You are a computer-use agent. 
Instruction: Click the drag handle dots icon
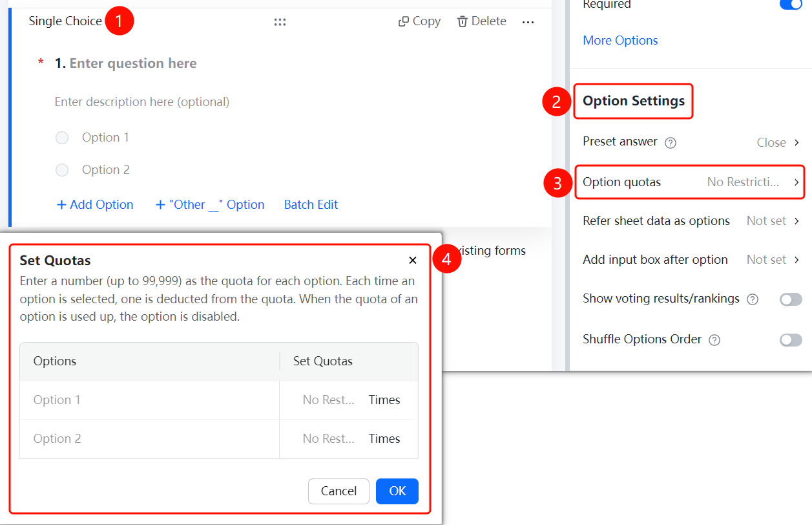click(280, 22)
